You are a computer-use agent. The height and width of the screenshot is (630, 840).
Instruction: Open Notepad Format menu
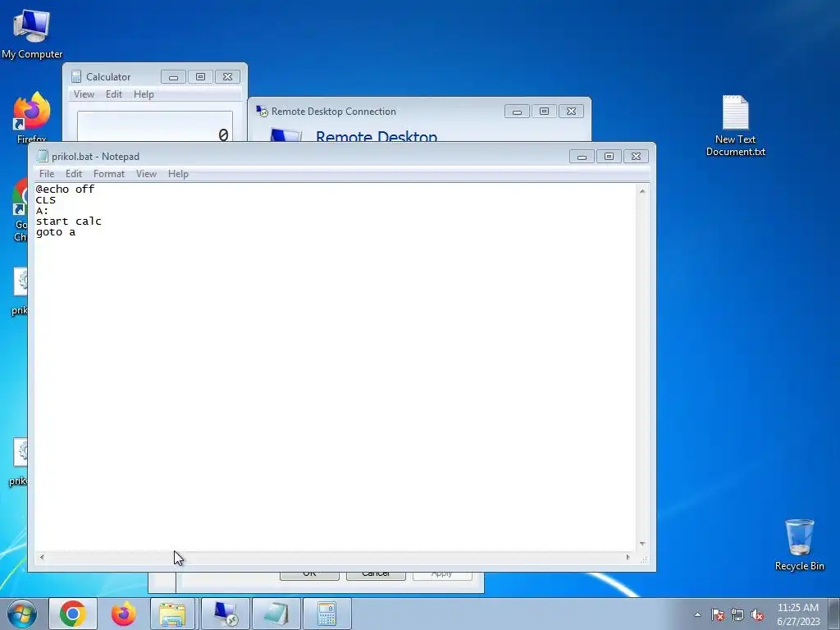click(109, 174)
